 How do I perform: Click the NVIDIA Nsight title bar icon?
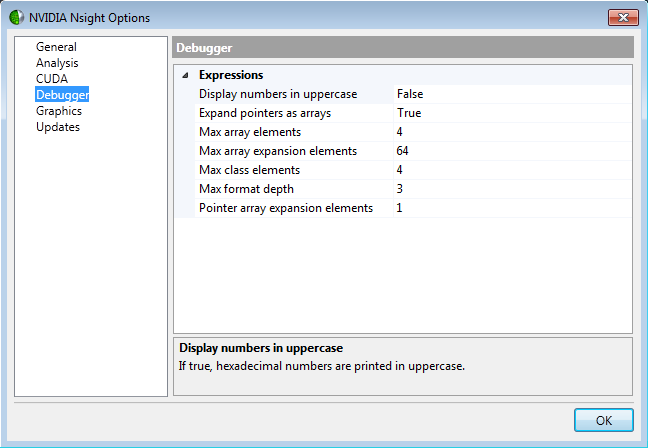coord(17,18)
